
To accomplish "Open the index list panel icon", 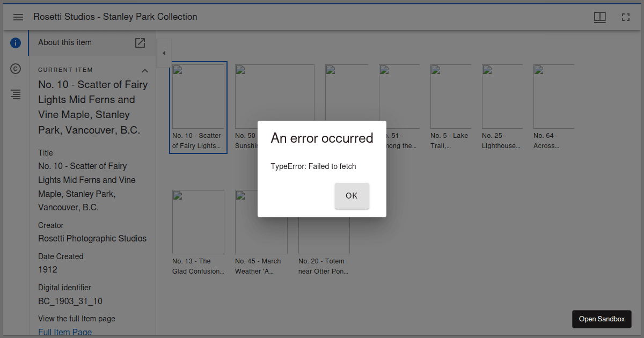I will (16, 94).
